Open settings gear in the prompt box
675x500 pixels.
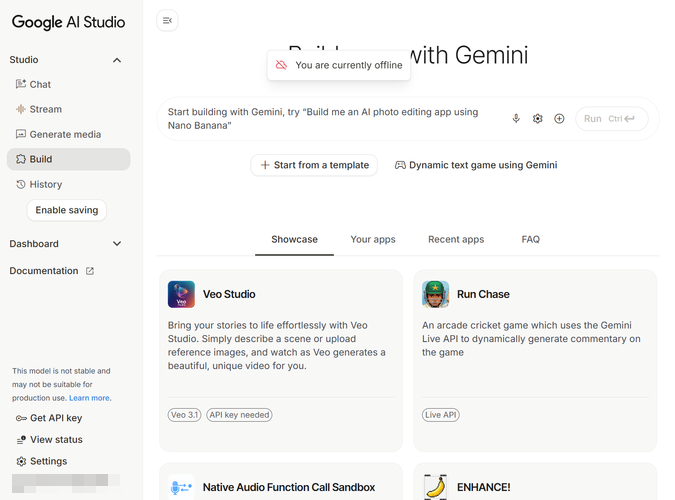538,119
